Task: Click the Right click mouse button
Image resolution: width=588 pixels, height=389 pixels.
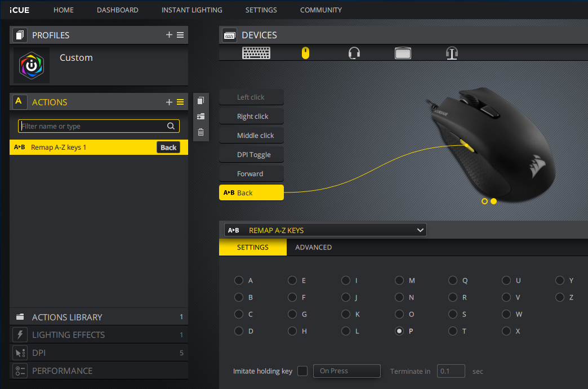Action: (x=252, y=117)
